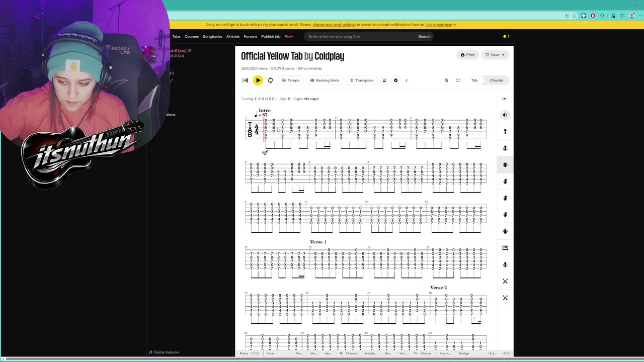Click the Verse 1 section heading

click(318, 242)
